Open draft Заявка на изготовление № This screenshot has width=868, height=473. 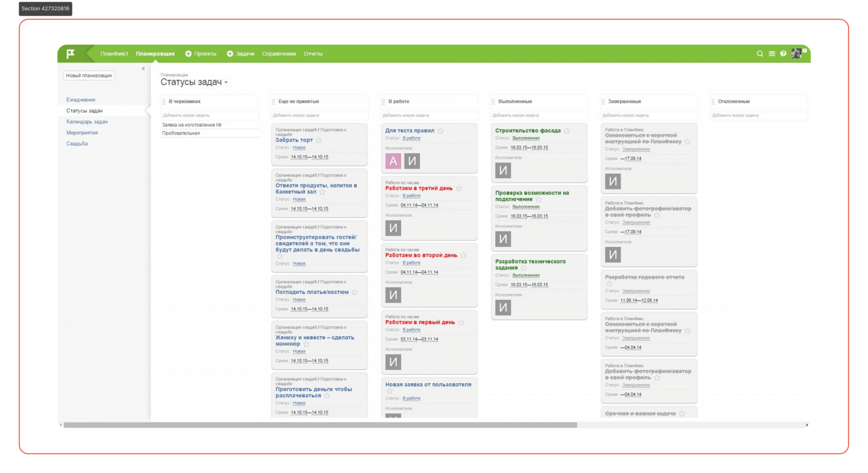pyautogui.click(x=192, y=125)
